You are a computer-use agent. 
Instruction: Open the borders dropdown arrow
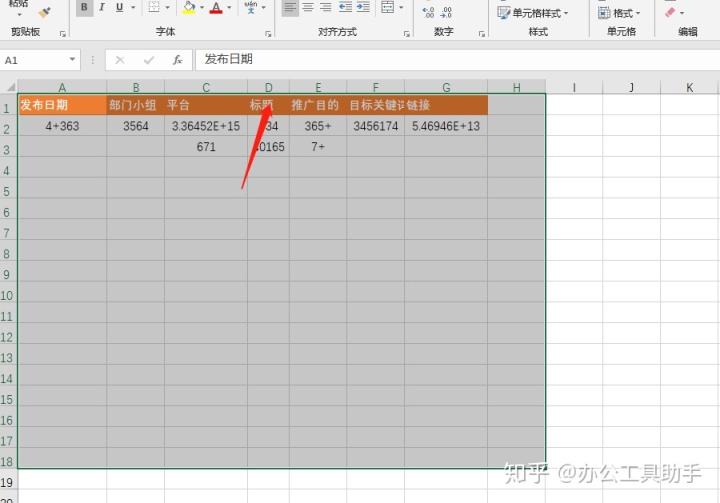(x=168, y=7)
